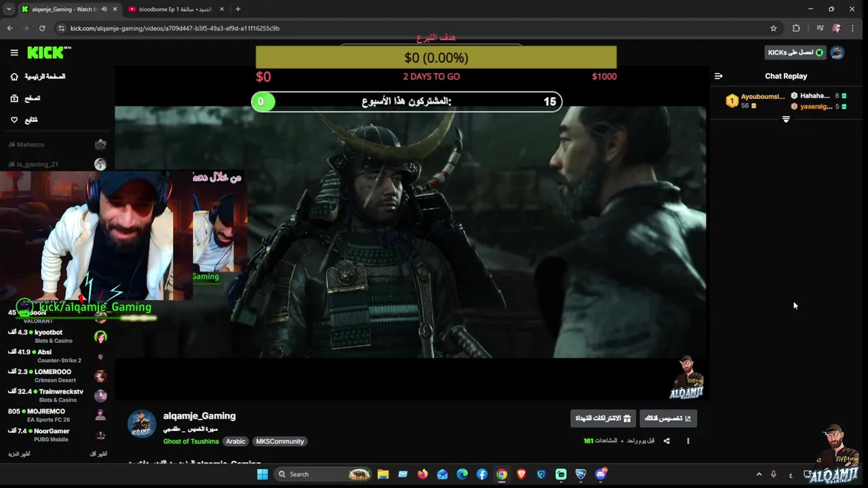Screen dimensions: 868x488
Task: Share this video
Action: 667,441
